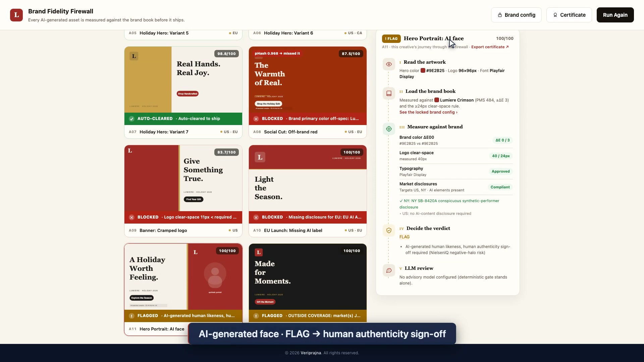Click the Logo clear-space row label
Viewport: 644px width, 362px height.
click(x=417, y=153)
